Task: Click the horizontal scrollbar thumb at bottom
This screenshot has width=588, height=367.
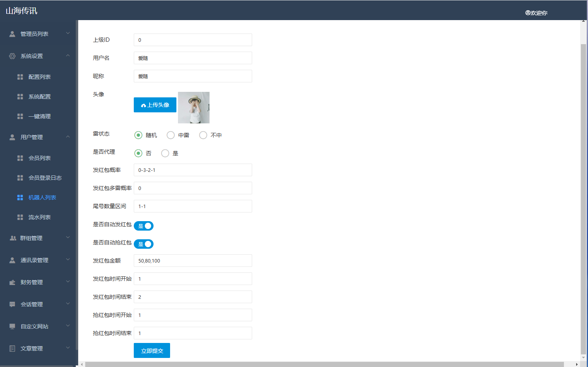Action: pyautogui.click(x=324, y=364)
